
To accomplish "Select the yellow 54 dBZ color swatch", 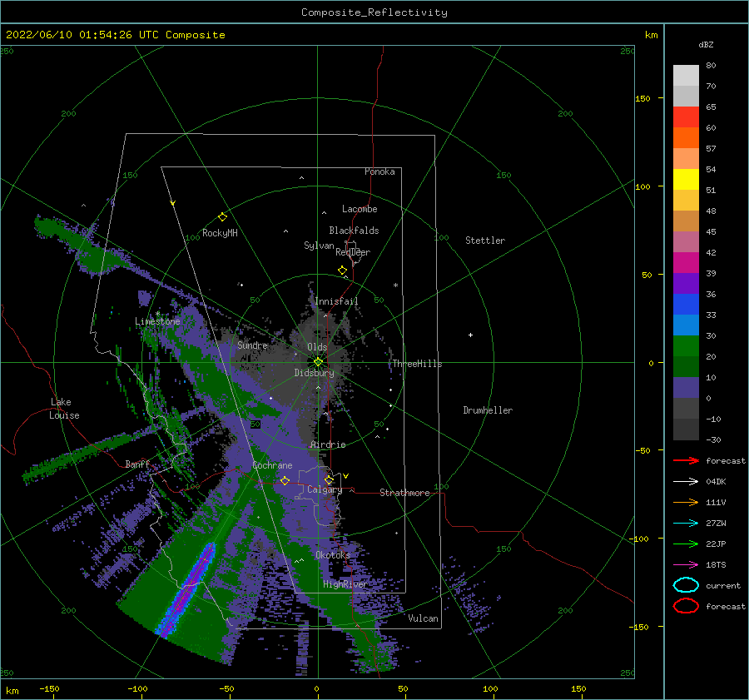I will 686,179.
